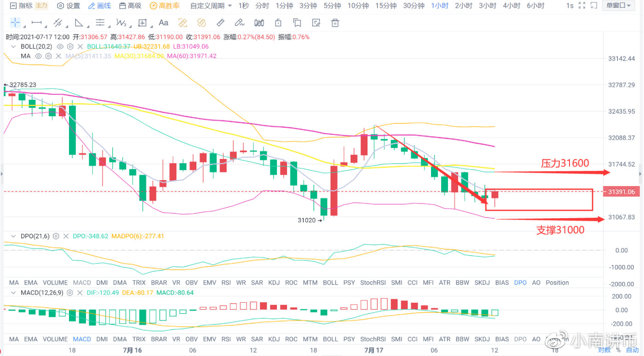Select the ruler measurement tool

[x=220, y=23]
